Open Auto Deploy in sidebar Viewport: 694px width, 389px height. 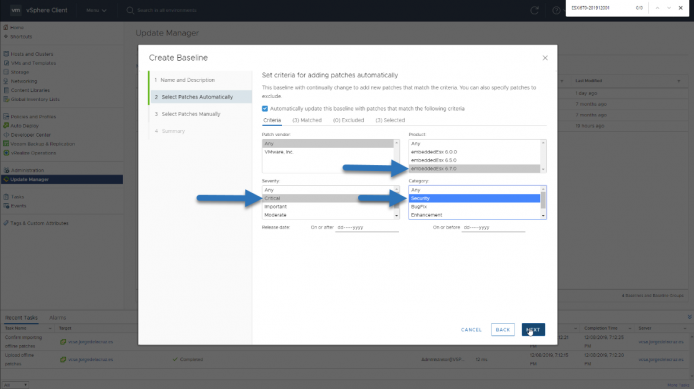coord(24,126)
